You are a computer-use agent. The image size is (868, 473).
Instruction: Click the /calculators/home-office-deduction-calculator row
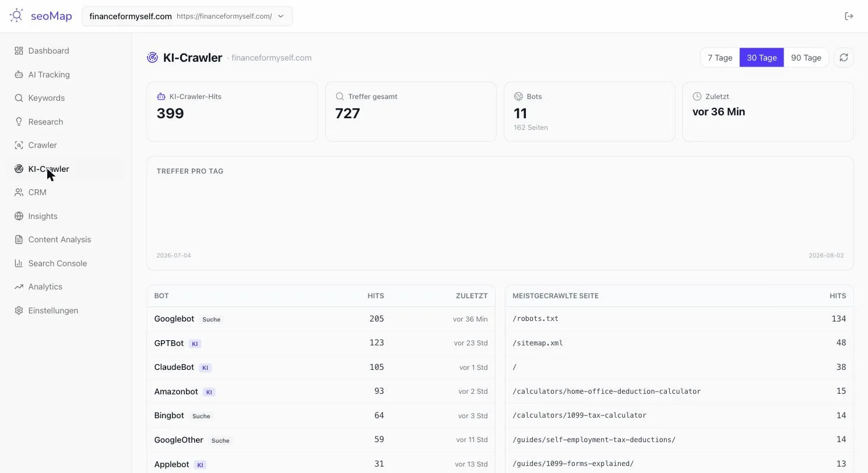tap(679, 391)
